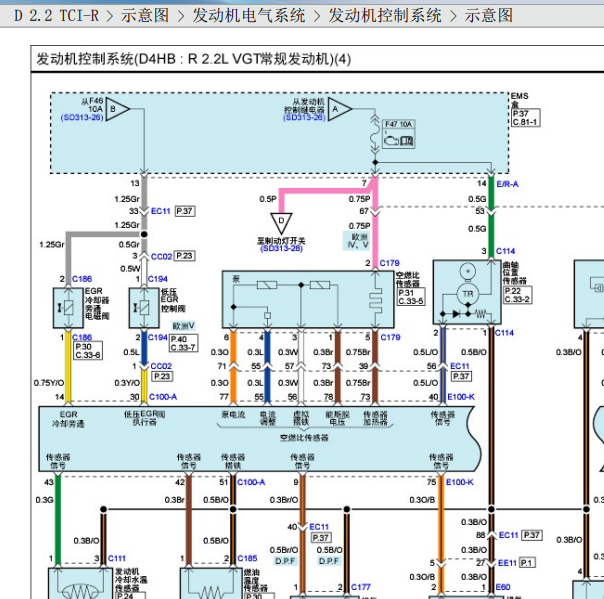604x599 pixels.
Task: Select connector C111 label
Action: [x=117, y=558]
